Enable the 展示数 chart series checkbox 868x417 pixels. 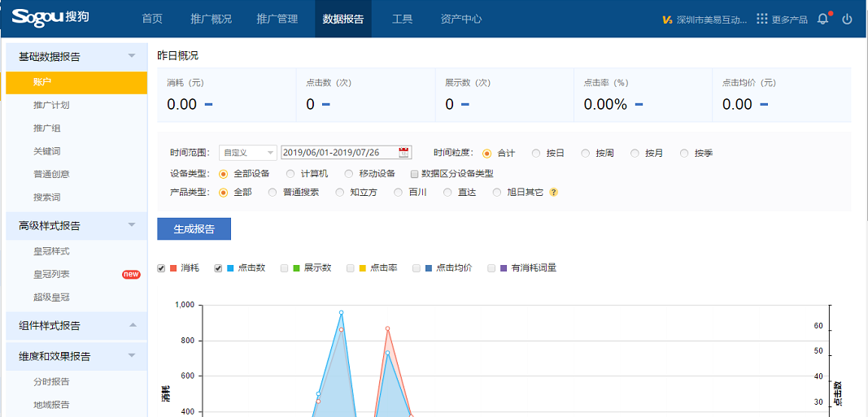click(284, 268)
